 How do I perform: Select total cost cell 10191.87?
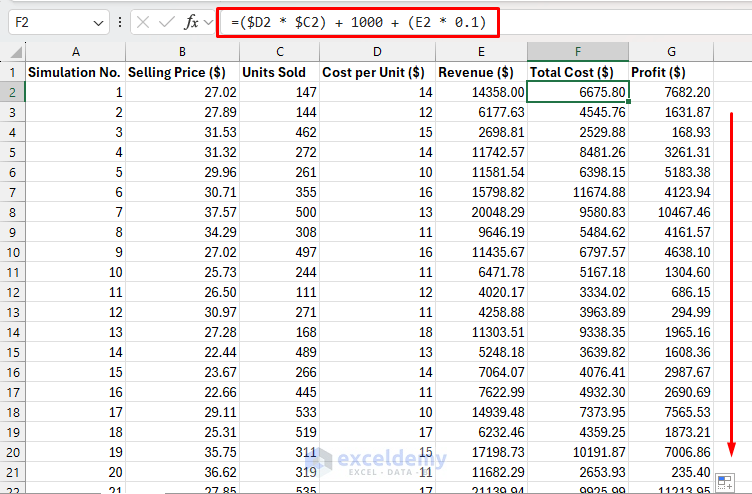(578, 452)
